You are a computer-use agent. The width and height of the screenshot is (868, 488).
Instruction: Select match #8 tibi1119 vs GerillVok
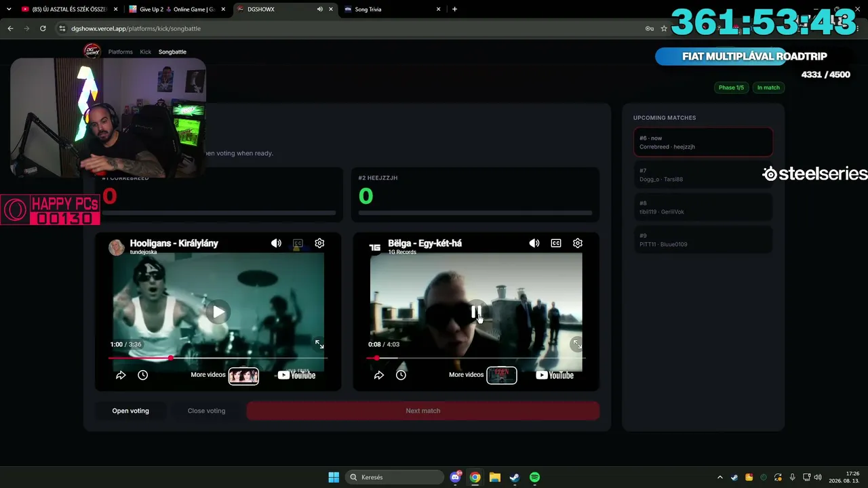tap(703, 207)
